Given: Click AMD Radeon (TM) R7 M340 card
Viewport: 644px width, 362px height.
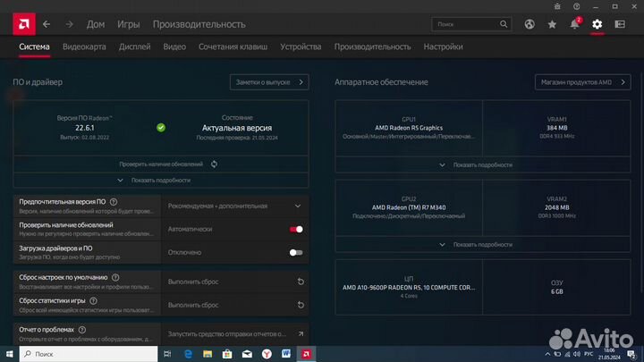Looking at the screenshot, I should coord(409,207).
